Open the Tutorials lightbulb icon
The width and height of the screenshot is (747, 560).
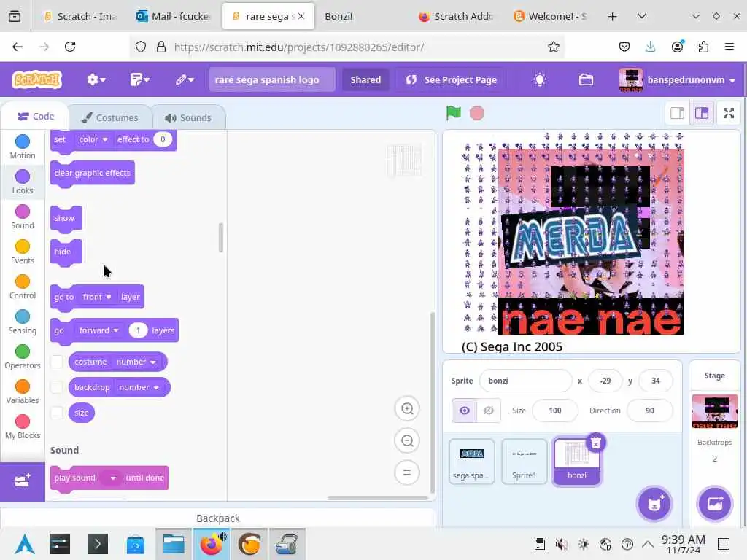pyautogui.click(x=539, y=79)
